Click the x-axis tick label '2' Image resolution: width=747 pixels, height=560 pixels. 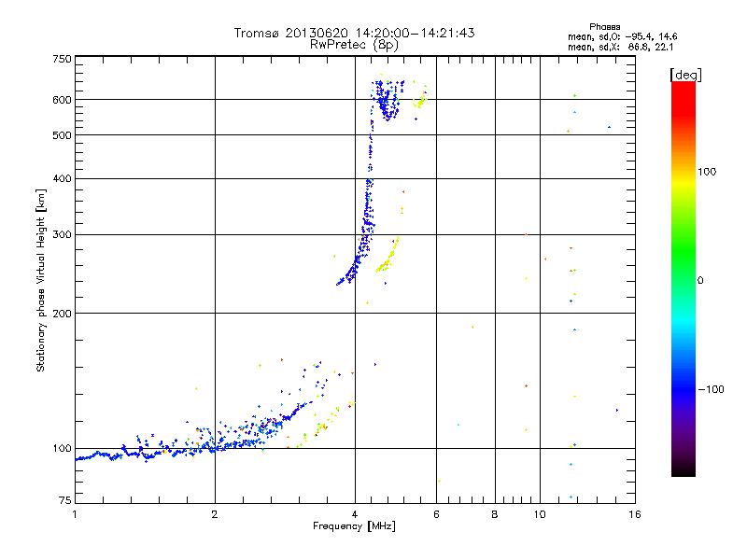click(x=215, y=514)
